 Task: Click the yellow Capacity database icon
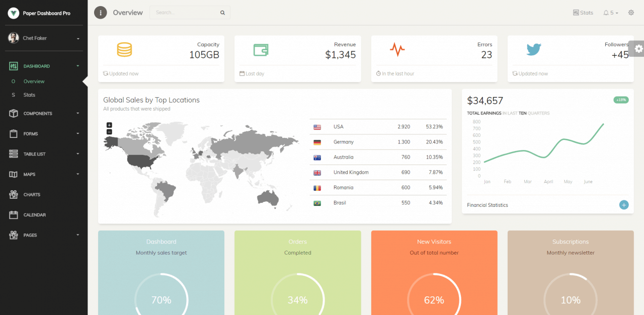[124, 49]
